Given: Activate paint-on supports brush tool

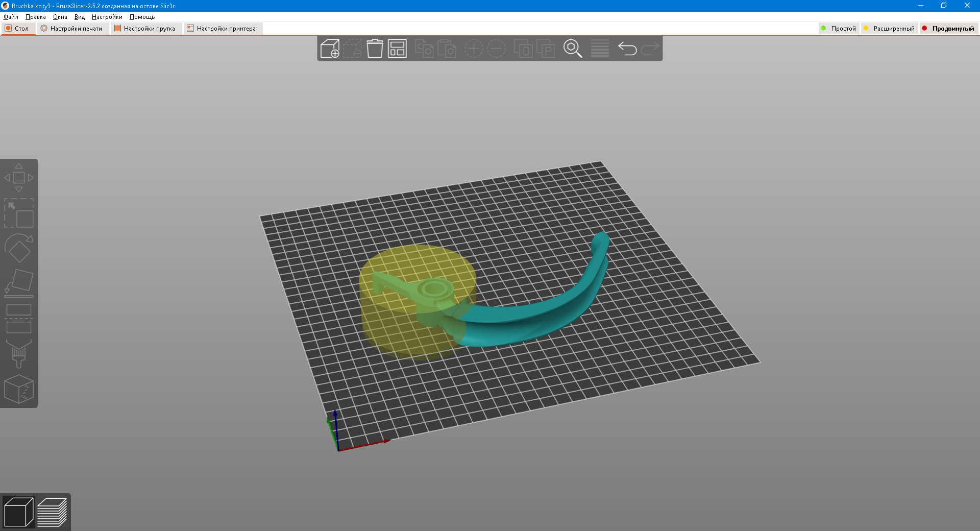Looking at the screenshot, I should coord(19,354).
